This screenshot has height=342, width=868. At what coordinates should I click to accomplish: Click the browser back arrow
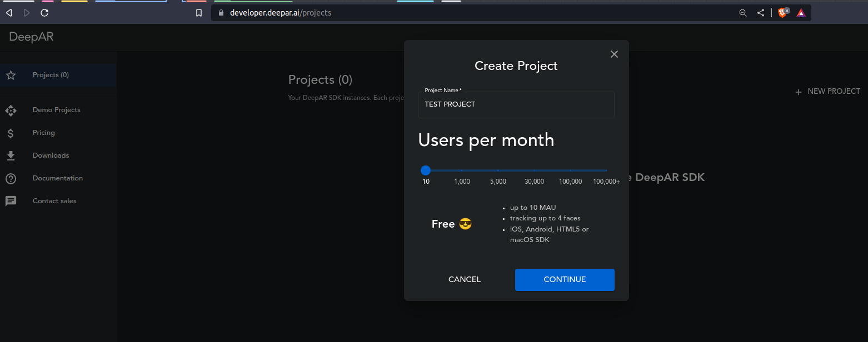click(9, 13)
